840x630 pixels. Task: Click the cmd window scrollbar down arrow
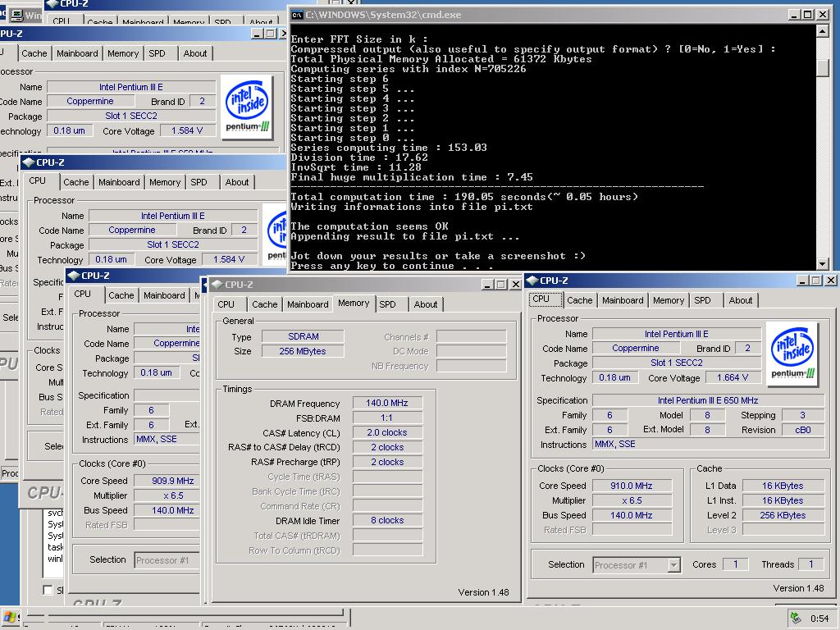822,263
